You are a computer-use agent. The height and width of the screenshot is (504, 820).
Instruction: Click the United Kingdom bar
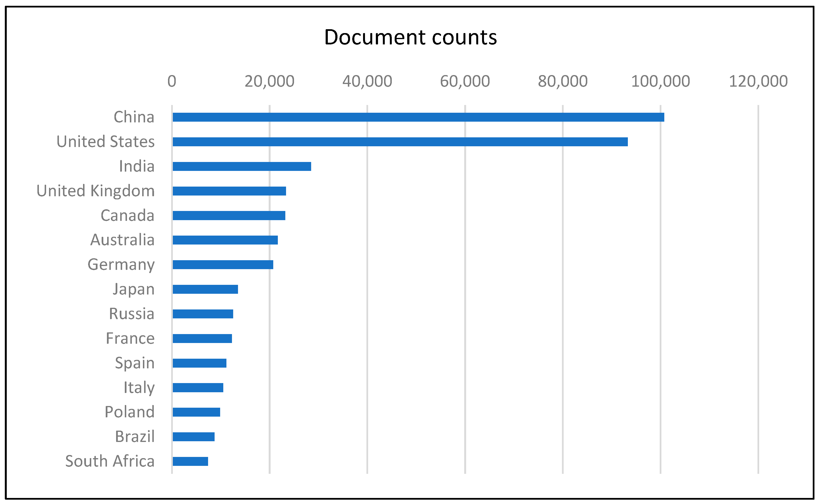[229, 191]
